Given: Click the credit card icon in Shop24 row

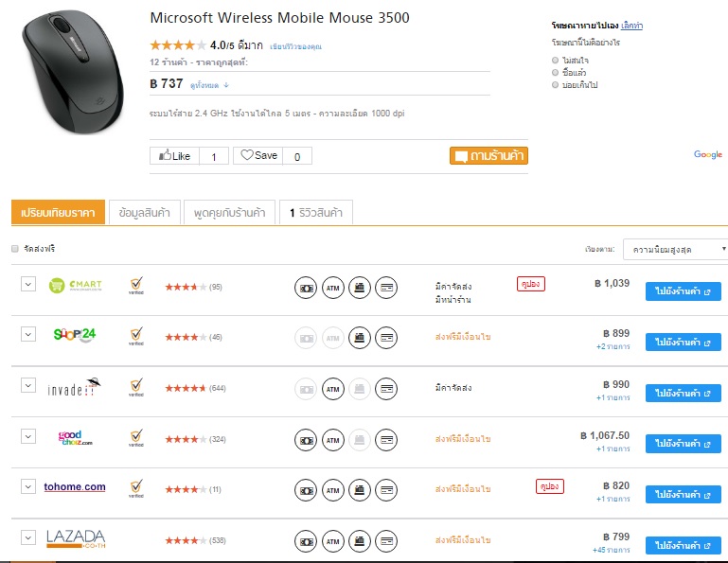Looking at the screenshot, I should point(386,338).
